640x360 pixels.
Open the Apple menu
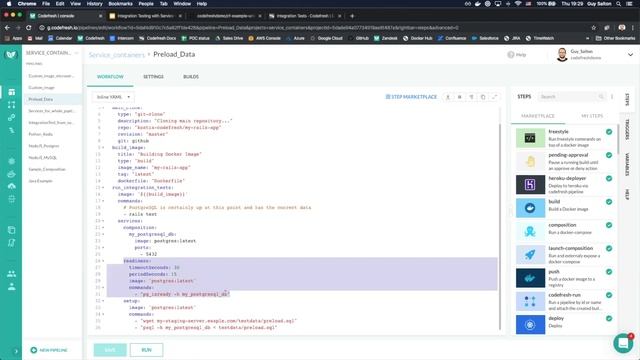tap(9, 4)
